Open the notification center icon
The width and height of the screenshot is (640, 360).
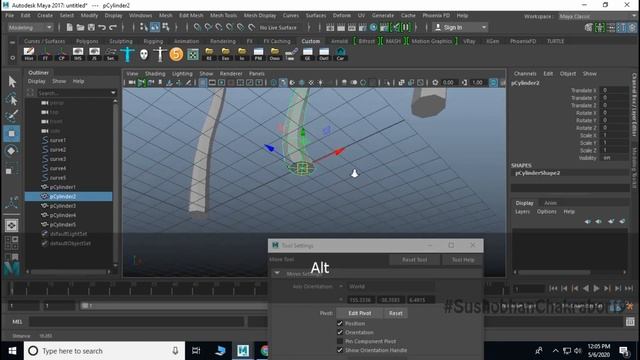(x=624, y=351)
